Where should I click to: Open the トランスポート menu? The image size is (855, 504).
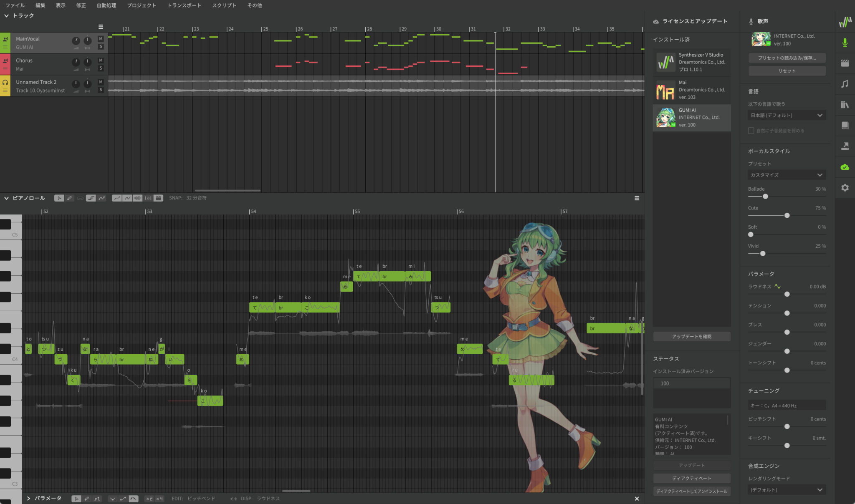point(184,5)
